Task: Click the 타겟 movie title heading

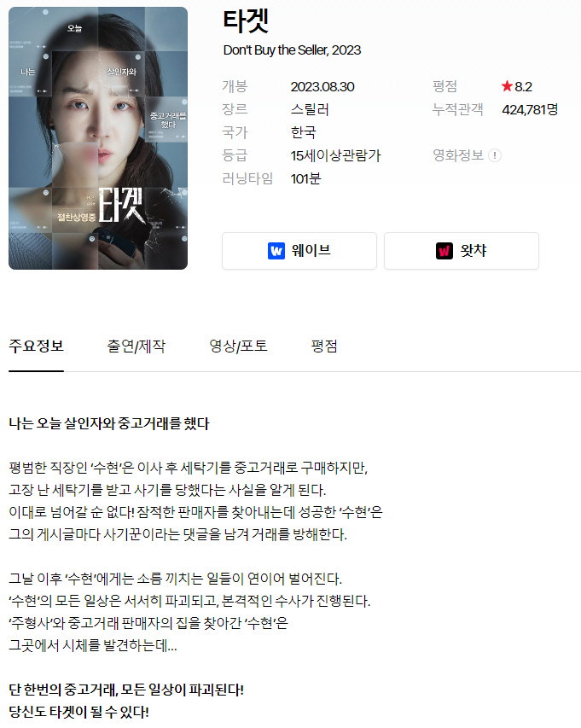Action: pos(246,20)
